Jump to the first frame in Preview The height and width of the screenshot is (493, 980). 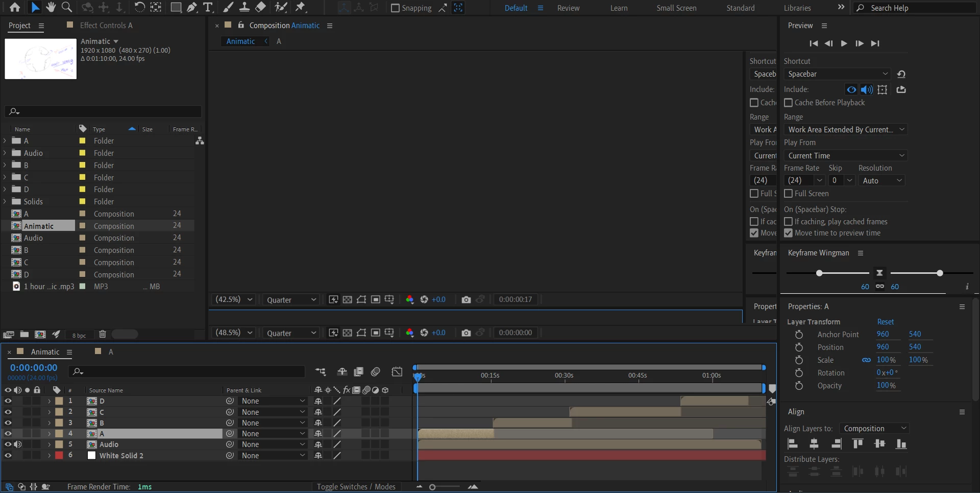(814, 43)
